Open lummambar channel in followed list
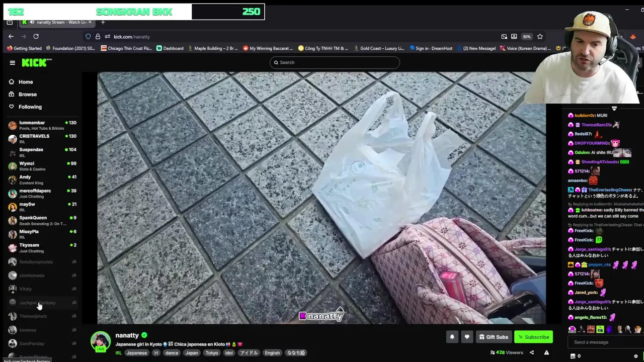Viewport: 644px width, 362px height. tap(42, 125)
